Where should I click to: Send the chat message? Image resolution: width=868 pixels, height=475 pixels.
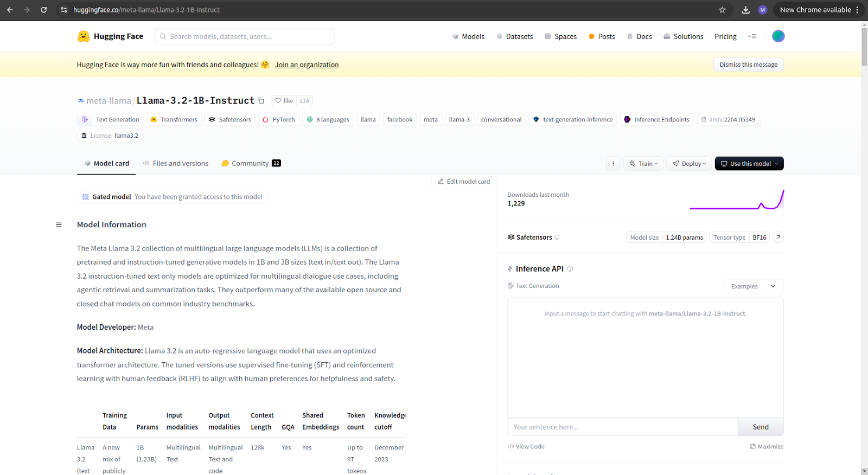(761, 427)
